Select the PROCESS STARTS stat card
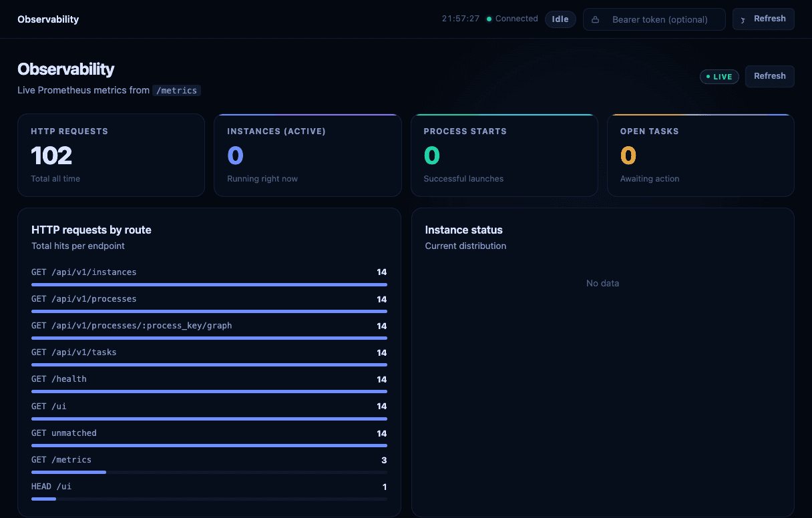Screen dimensions: 812x518 pos(504,155)
